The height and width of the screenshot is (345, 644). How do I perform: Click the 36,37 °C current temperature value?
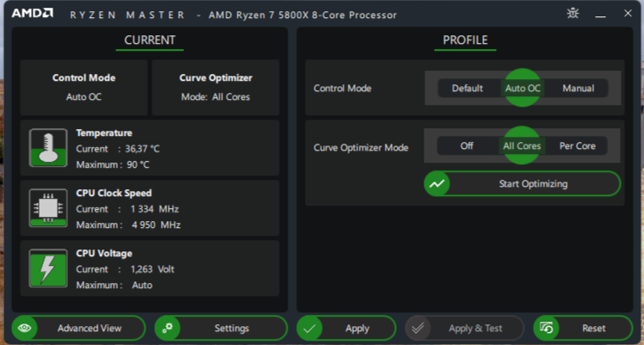pos(142,149)
